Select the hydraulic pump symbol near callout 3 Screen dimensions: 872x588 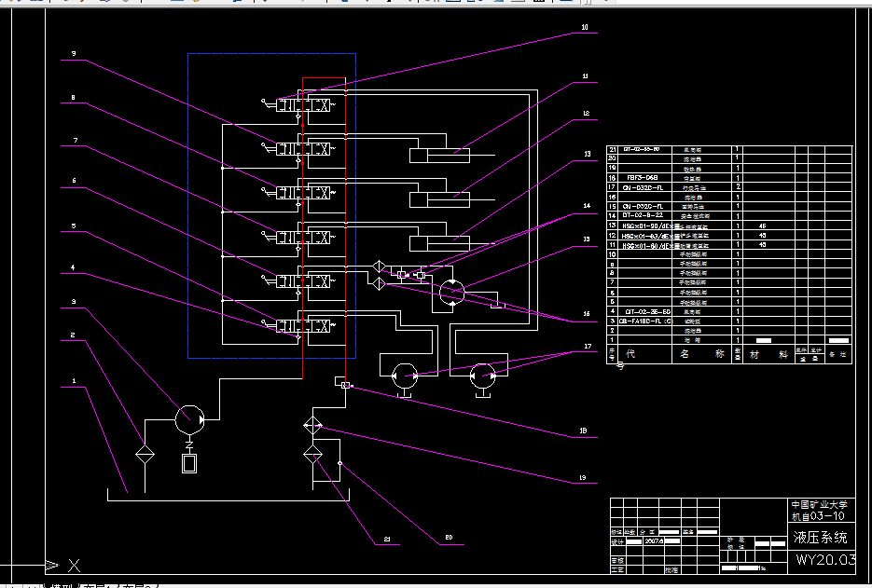[189, 419]
